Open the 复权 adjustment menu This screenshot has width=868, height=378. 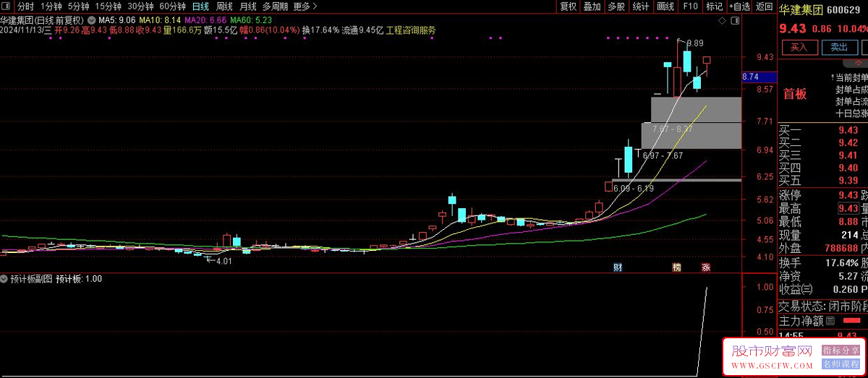coord(569,7)
